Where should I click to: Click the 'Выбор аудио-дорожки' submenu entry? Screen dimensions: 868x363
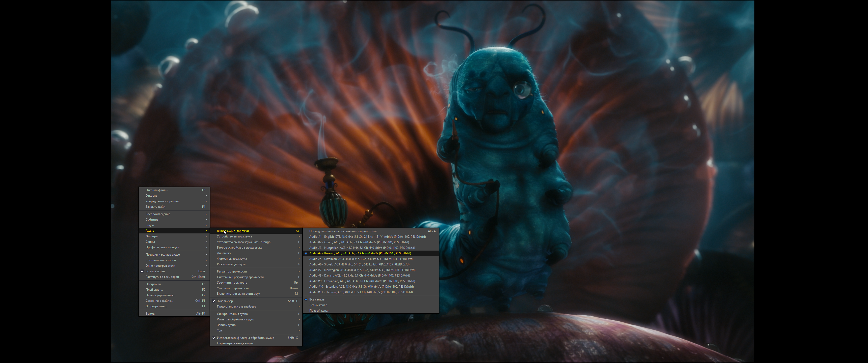[256, 231]
